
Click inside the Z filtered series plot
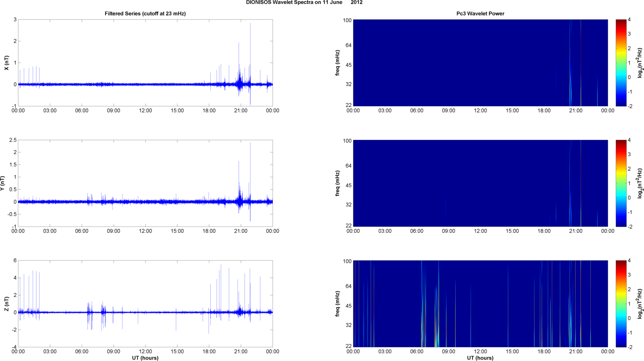(145, 304)
